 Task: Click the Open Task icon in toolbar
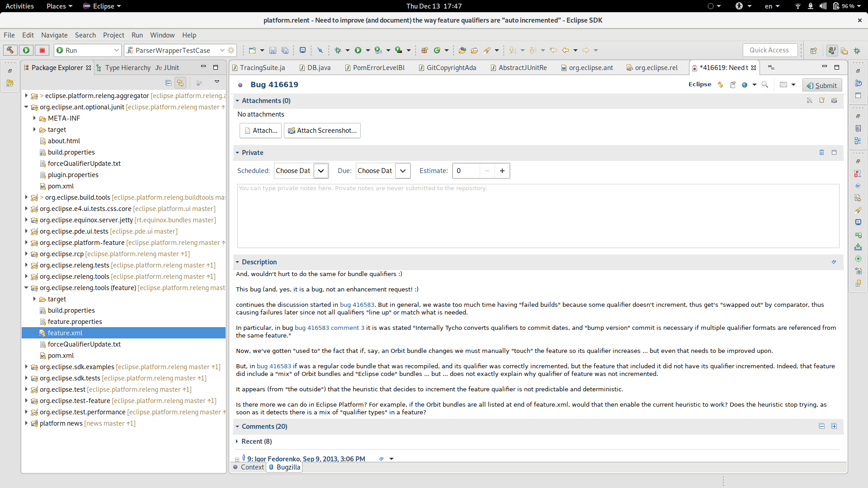coord(474,50)
